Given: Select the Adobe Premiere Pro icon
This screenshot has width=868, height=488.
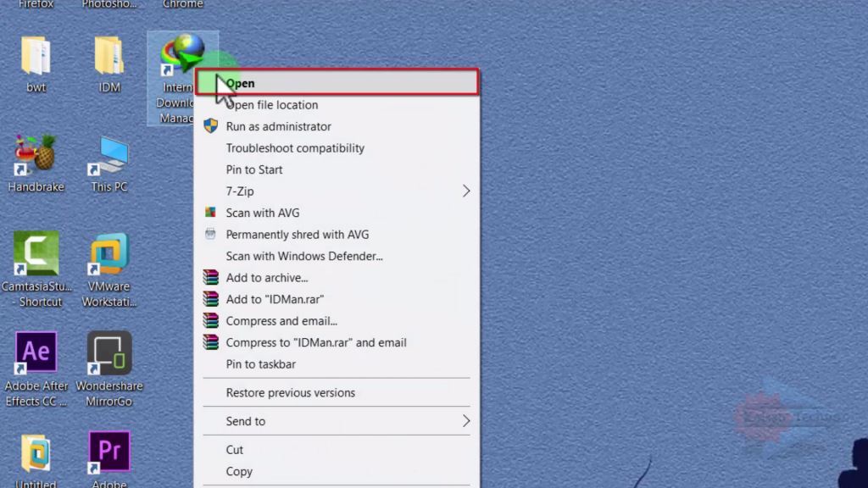Looking at the screenshot, I should [109, 452].
